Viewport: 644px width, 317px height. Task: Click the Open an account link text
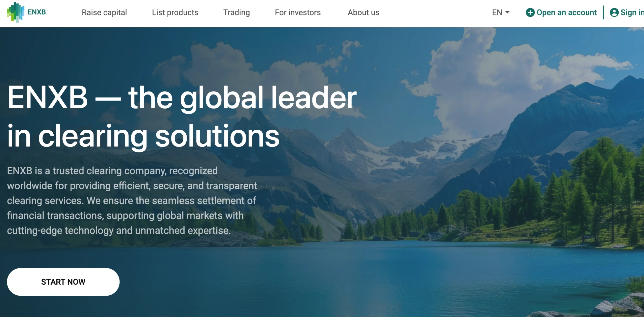pyautogui.click(x=567, y=13)
